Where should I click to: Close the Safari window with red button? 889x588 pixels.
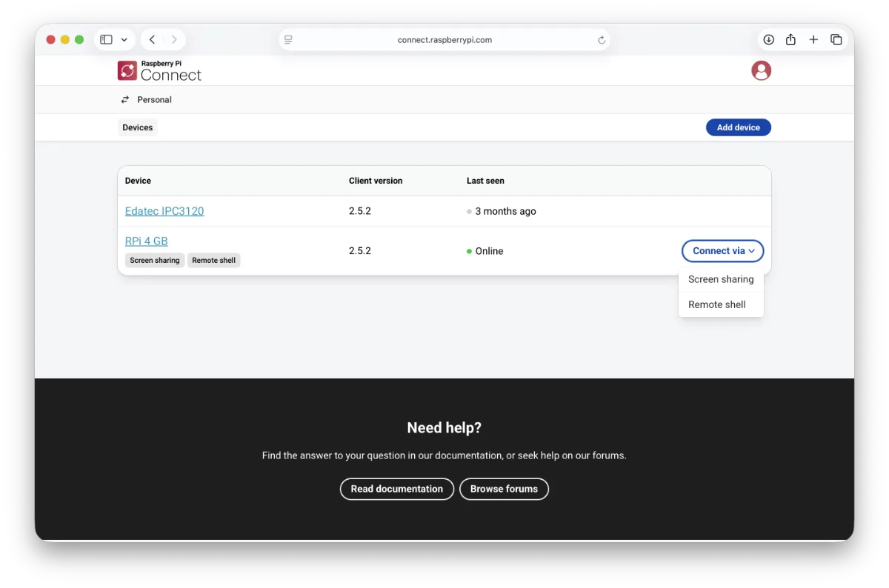click(51, 40)
